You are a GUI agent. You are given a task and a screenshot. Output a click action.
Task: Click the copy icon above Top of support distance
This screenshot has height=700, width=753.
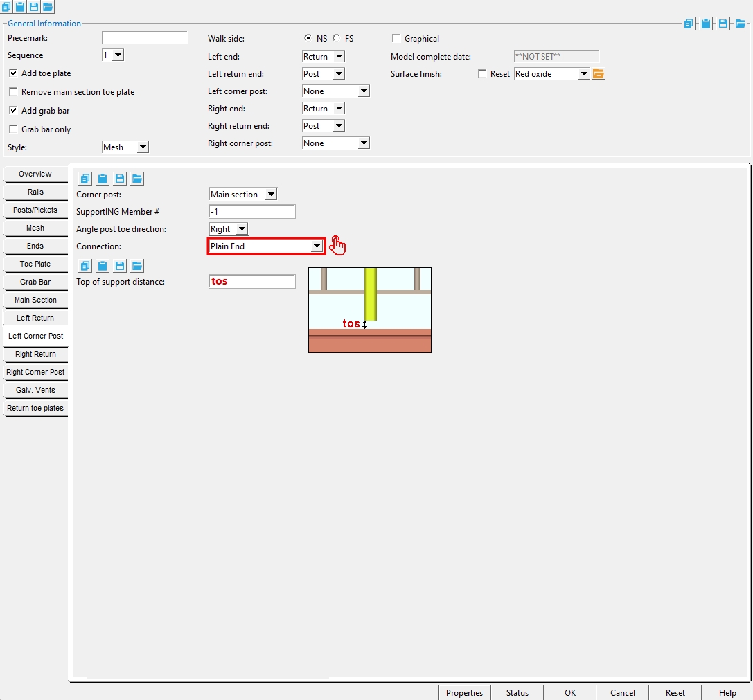click(x=85, y=265)
